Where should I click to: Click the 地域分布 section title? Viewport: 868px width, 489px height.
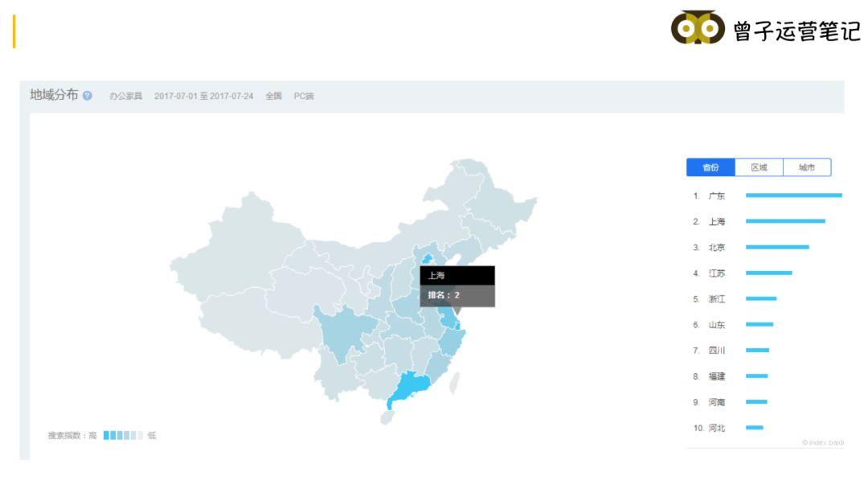(54, 95)
